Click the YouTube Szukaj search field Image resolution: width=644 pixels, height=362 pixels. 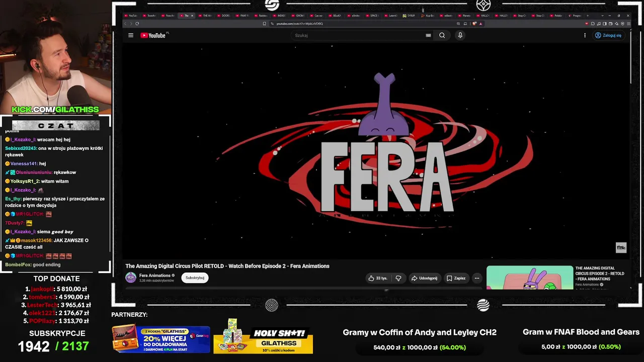pos(357,35)
